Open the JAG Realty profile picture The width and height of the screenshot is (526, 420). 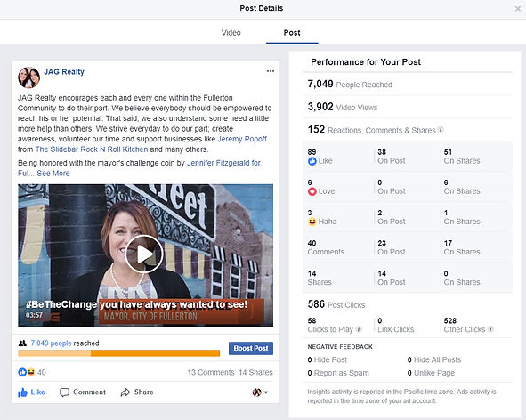28,77
